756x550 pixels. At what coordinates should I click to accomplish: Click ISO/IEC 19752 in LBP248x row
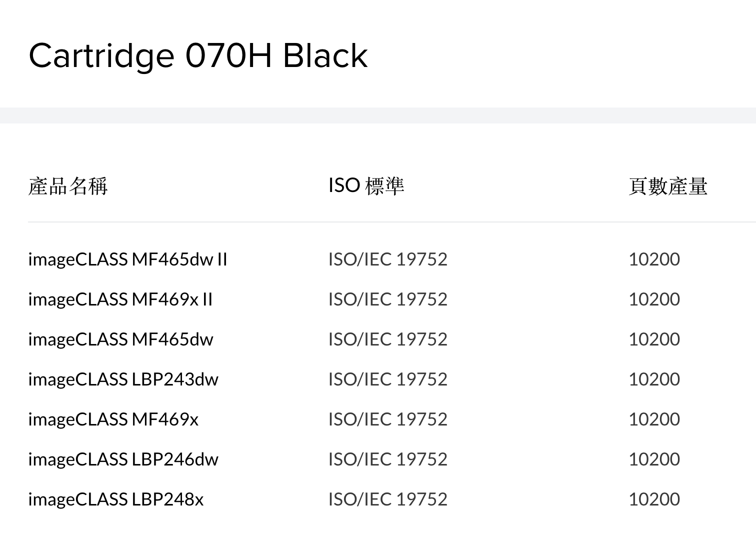click(387, 499)
